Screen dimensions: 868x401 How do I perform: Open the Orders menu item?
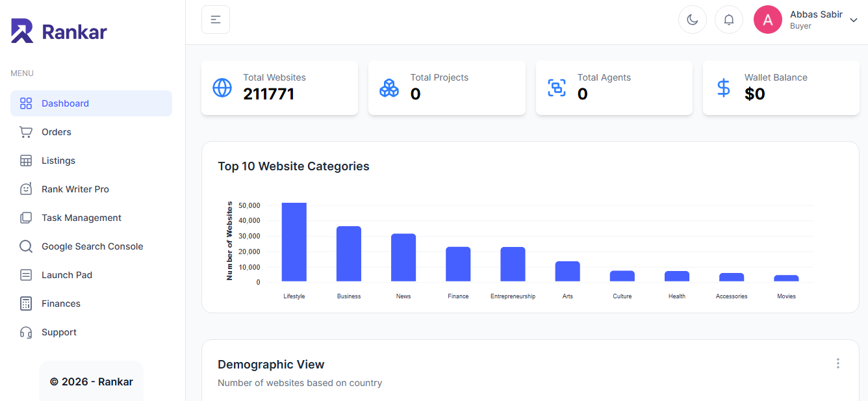pyautogui.click(x=57, y=132)
